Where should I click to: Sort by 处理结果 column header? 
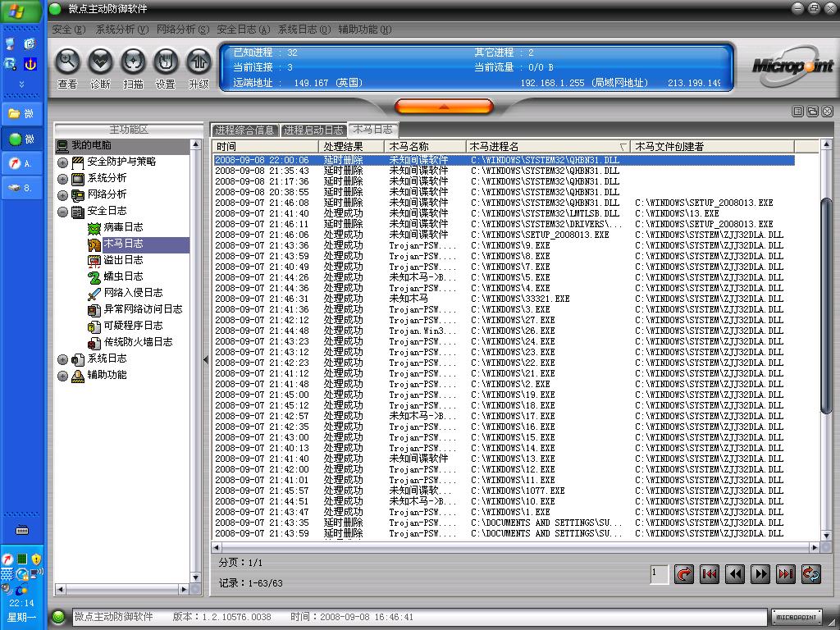[351, 146]
